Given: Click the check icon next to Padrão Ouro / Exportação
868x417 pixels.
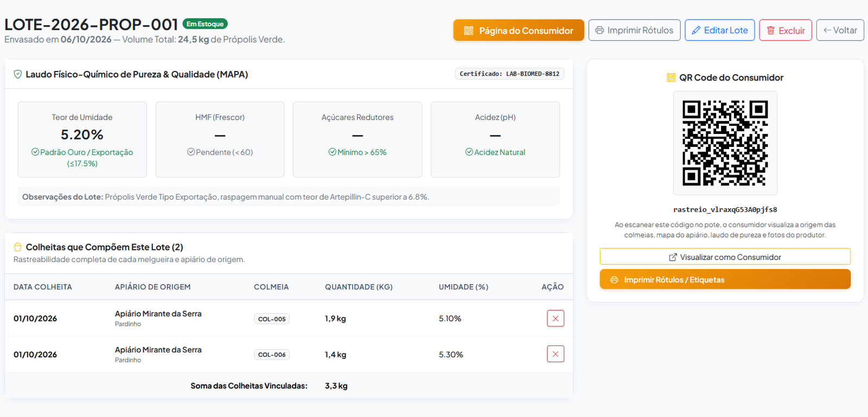Looking at the screenshot, I should coord(35,152).
